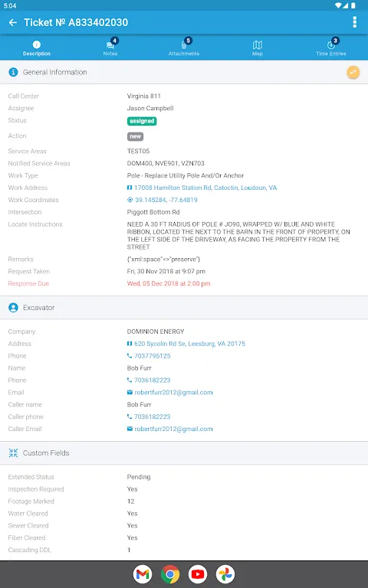Open the Map tab
368x588 pixels.
(x=258, y=47)
